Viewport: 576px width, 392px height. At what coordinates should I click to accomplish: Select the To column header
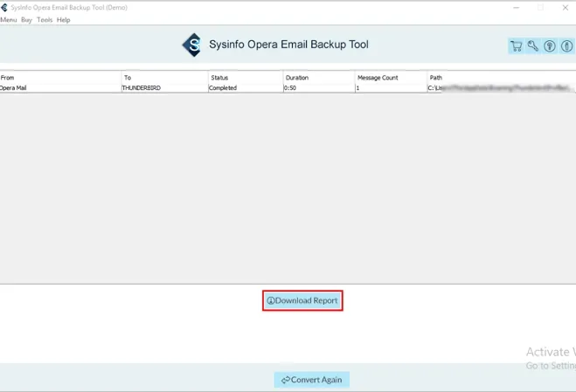click(165, 78)
